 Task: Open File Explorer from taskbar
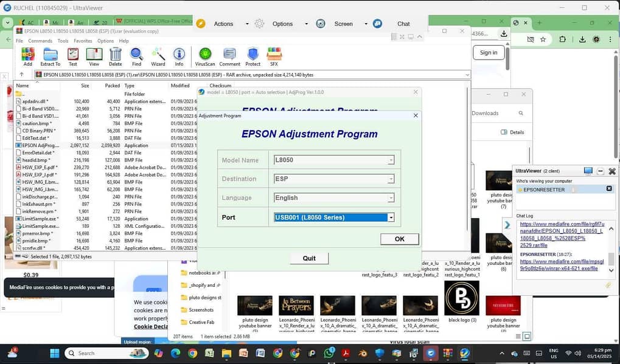click(x=226, y=353)
